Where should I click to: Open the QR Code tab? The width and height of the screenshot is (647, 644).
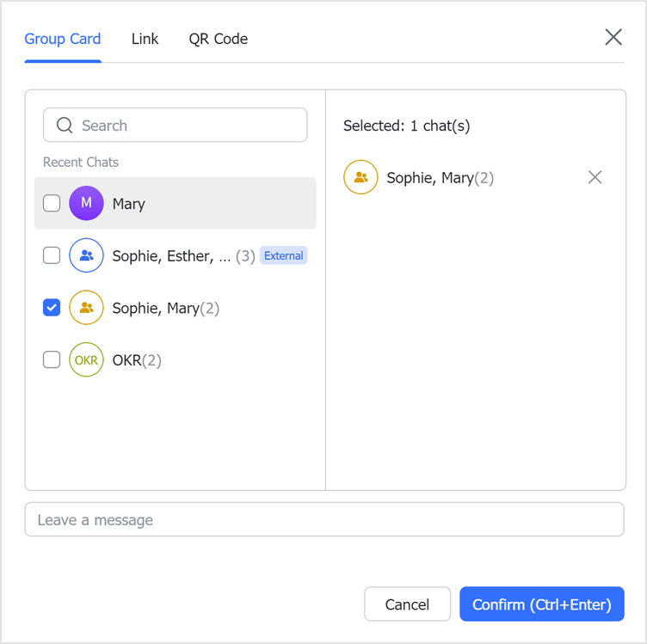pyautogui.click(x=219, y=39)
